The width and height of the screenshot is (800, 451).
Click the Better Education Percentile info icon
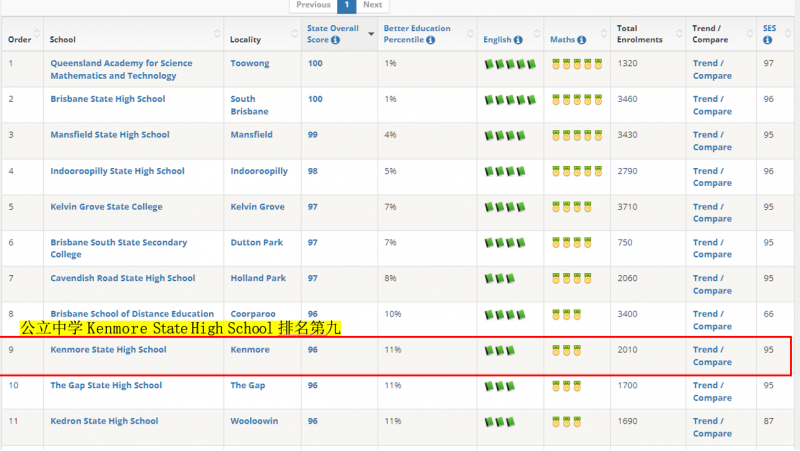(431, 40)
